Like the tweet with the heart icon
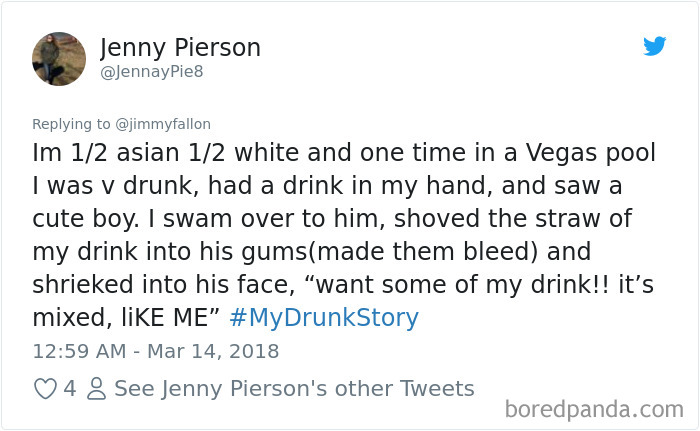This screenshot has height=431, width=700. point(45,389)
